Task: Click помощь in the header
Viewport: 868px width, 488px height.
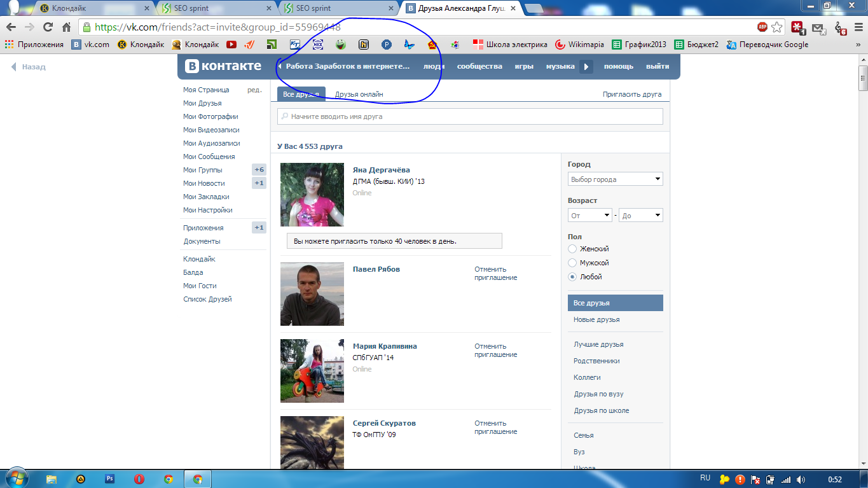Action: pyautogui.click(x=619, y=66)
